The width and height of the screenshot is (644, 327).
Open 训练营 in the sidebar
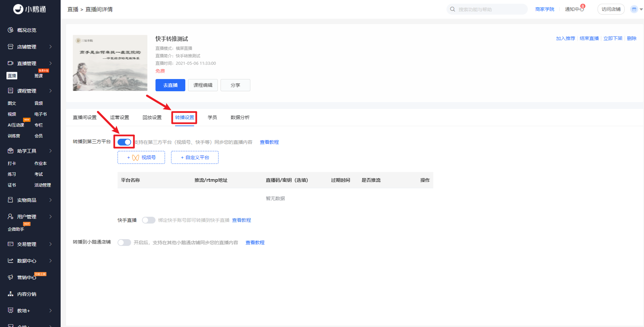point(14,136)
